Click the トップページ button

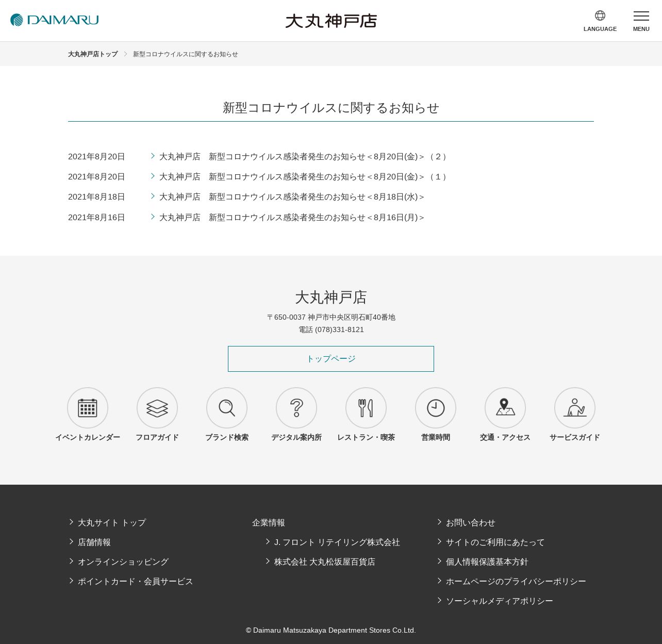coord(331,359)
